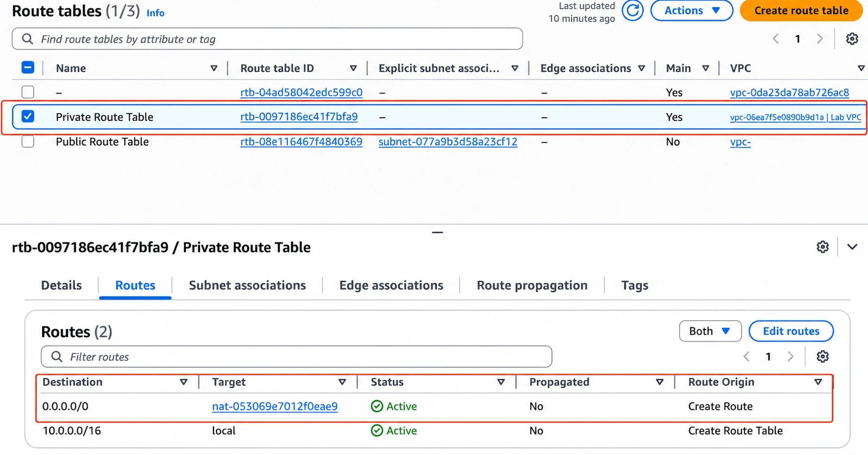Open the Info link beside Route tables
The height and width of the screenshot is (455, 868).
(155, 13)
